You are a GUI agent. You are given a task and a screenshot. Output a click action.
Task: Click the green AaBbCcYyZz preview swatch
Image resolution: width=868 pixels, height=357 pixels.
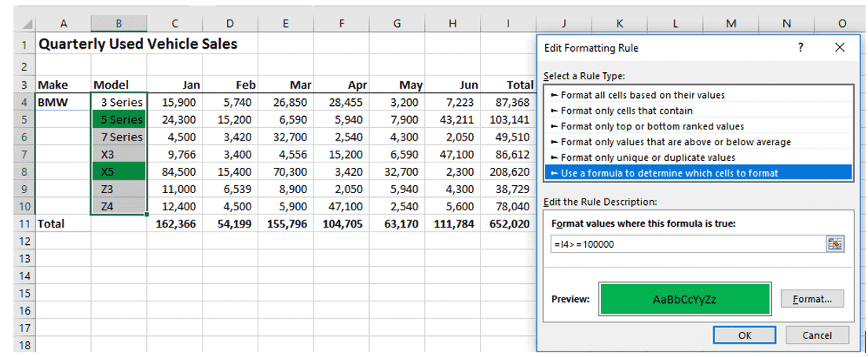[685, 299]
